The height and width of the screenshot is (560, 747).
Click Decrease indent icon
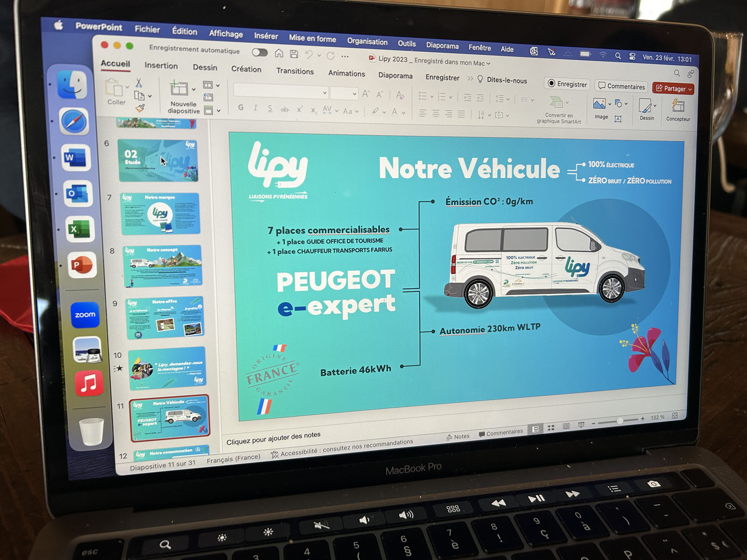point(468,98)
